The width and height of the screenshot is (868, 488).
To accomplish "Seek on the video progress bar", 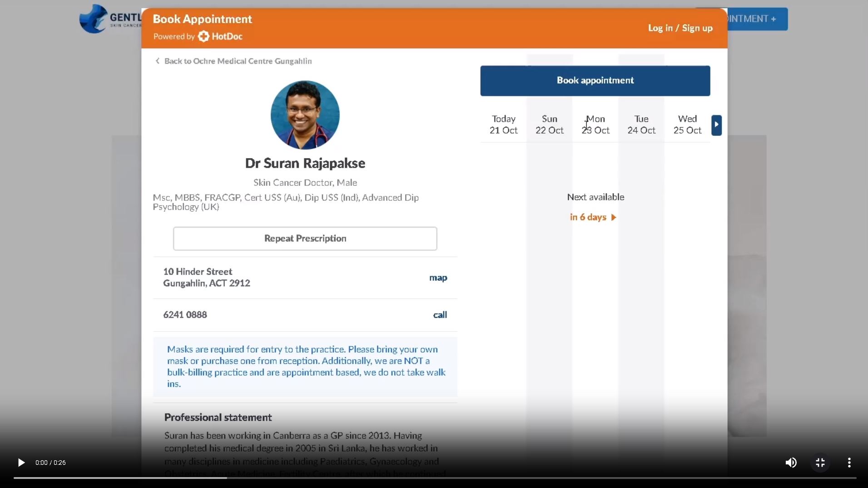I will pos(434,478).
